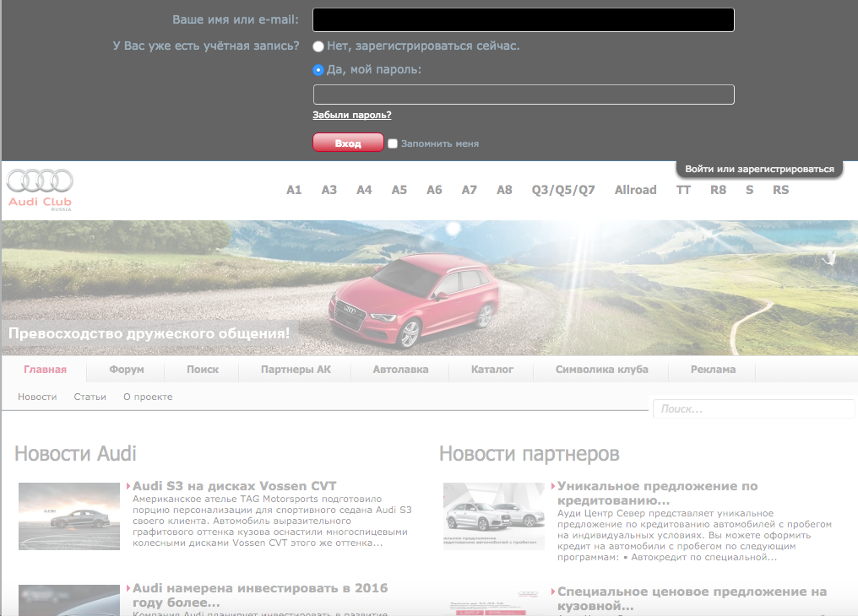
Task: Switch to the 'Форум' tab
Action: (127, 370)
